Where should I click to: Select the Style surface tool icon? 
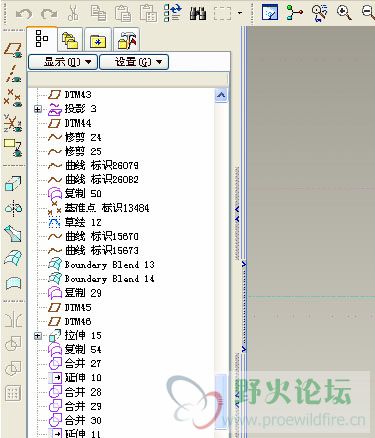pyautogui.click(x=13, y=283)
